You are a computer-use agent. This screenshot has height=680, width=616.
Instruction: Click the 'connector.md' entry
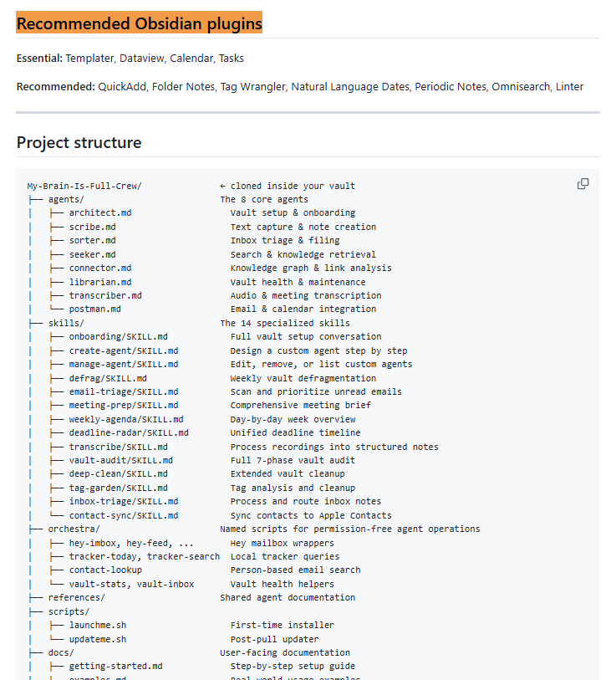(x=100, y=268)
